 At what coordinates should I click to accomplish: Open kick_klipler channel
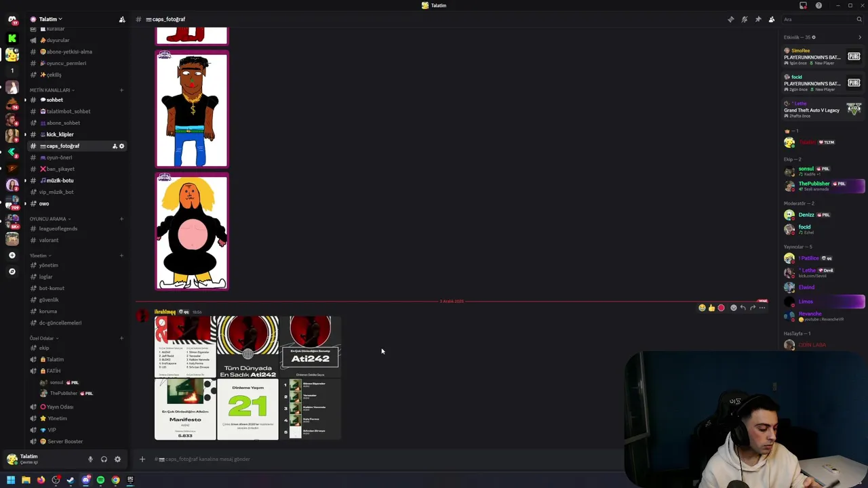[x=77, y=134]
